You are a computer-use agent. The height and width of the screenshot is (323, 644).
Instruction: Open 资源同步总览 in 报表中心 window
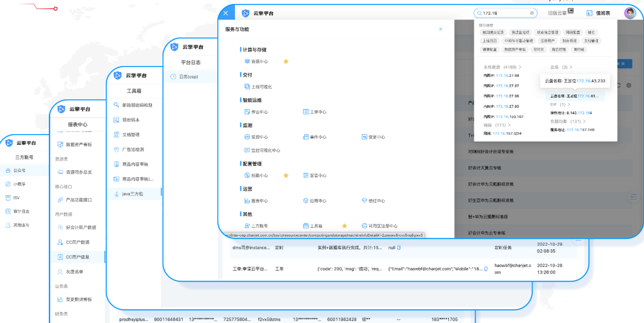point(75,172)
